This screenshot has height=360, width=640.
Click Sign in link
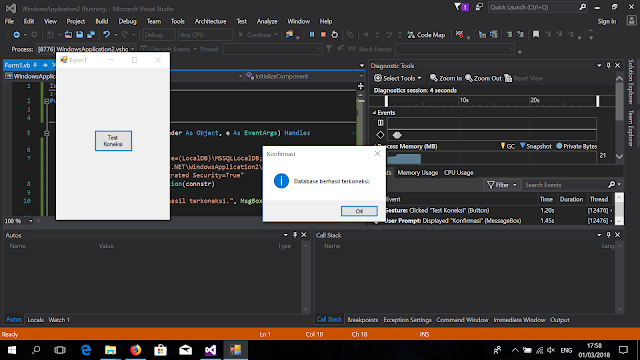click(x=607, y=21)
